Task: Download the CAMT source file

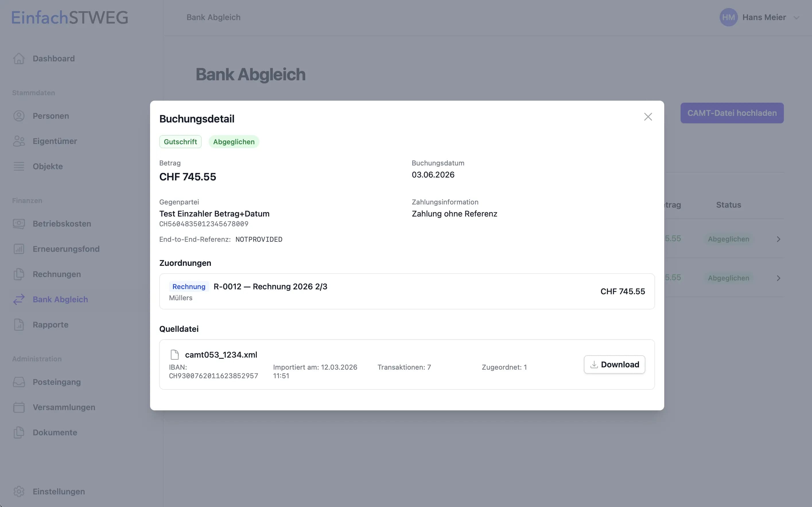Action: [x=614, y=364]
